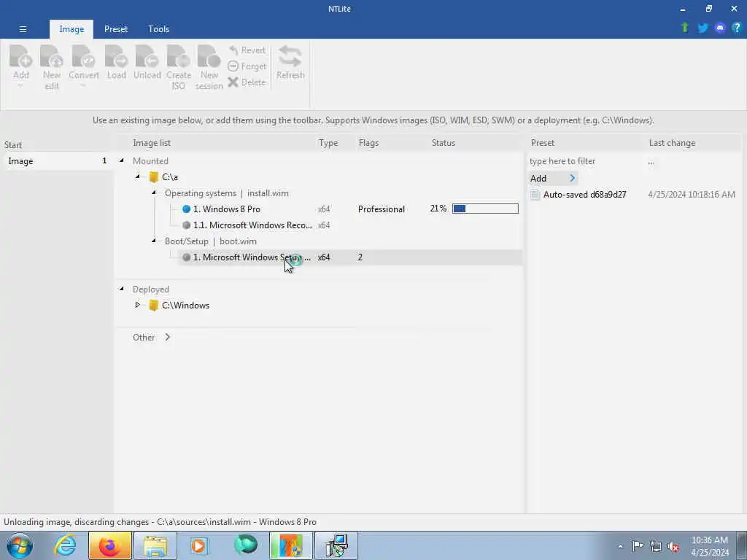Image resolution: width=747 pixels, height=560 pixels.
Task: Click the Auto-saved preset document icon
Action: [535, 194]
